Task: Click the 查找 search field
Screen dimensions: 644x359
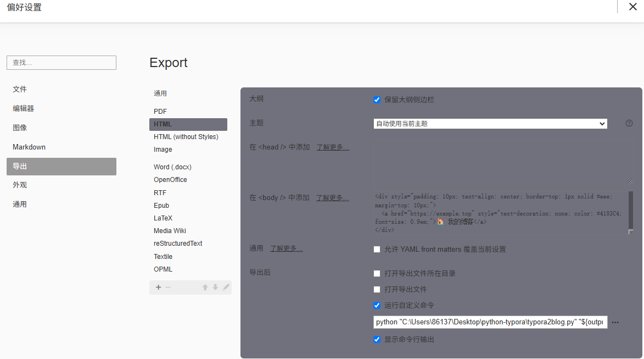Action: pos(61,63)
